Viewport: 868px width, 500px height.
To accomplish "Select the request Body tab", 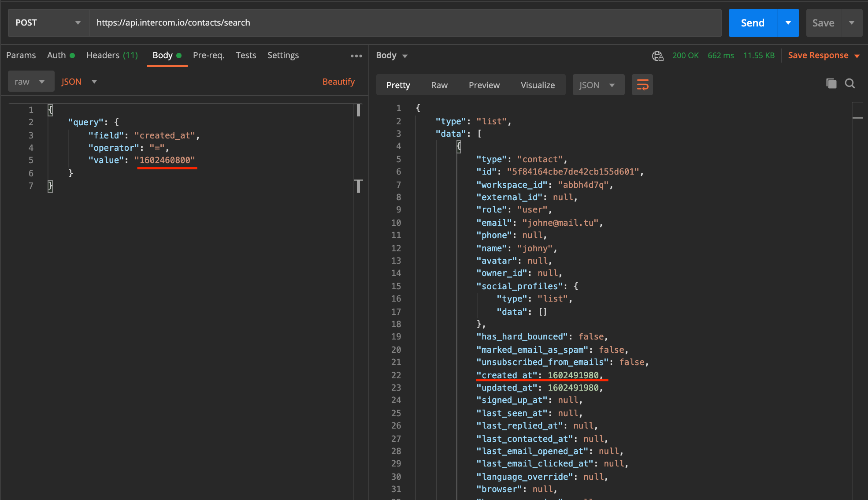I will tap(167, 56).
